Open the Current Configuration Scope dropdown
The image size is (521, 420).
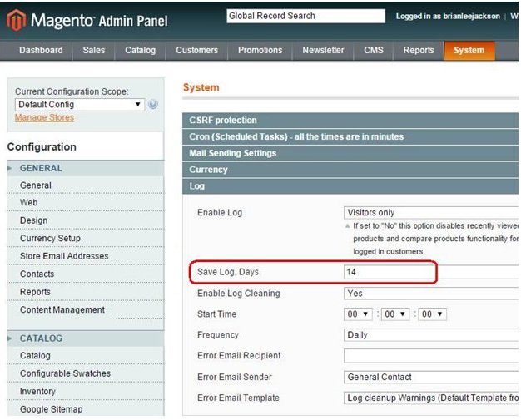(80, 105)
